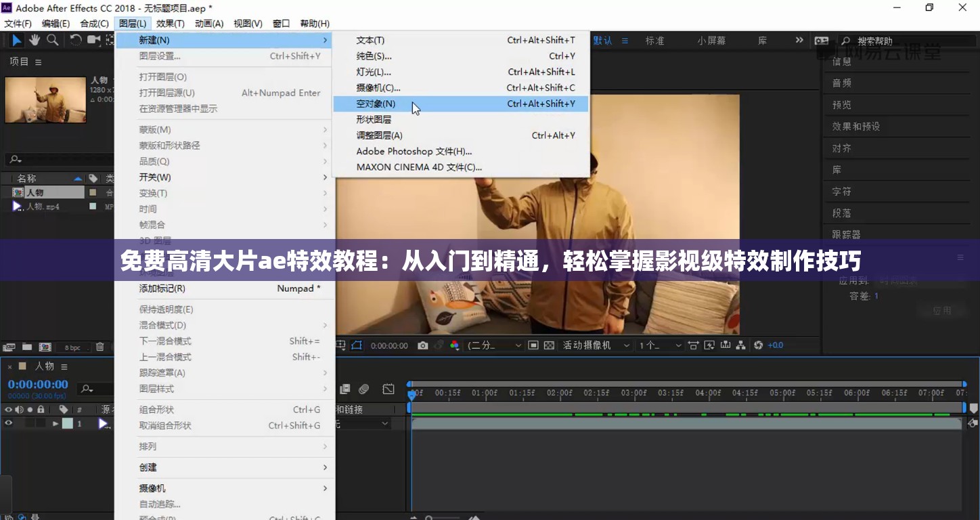Image resolution: width=980 pixels, height=520 pixels.
Task: Click the 跟踪器 panel button on the right
Action: coord(846,234)
